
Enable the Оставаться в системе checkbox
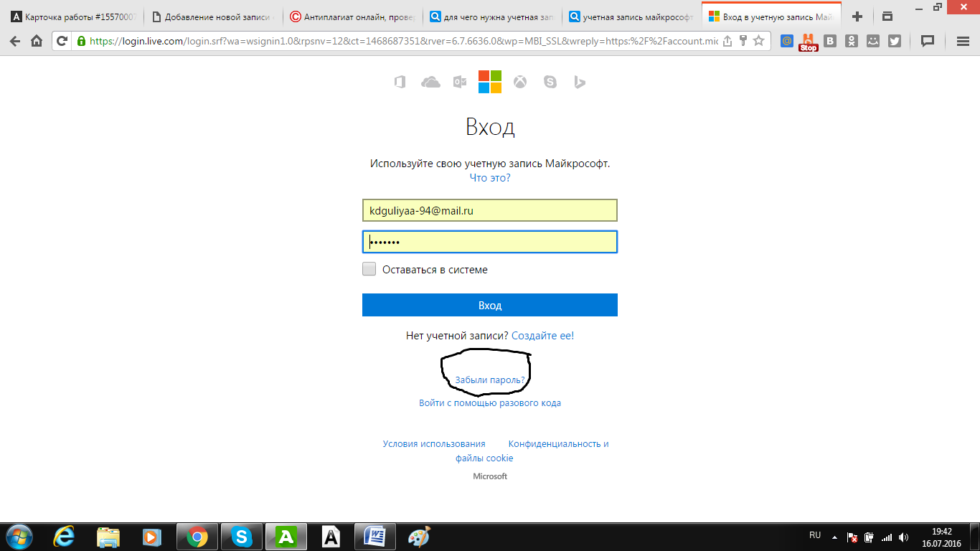pos(369,269)
